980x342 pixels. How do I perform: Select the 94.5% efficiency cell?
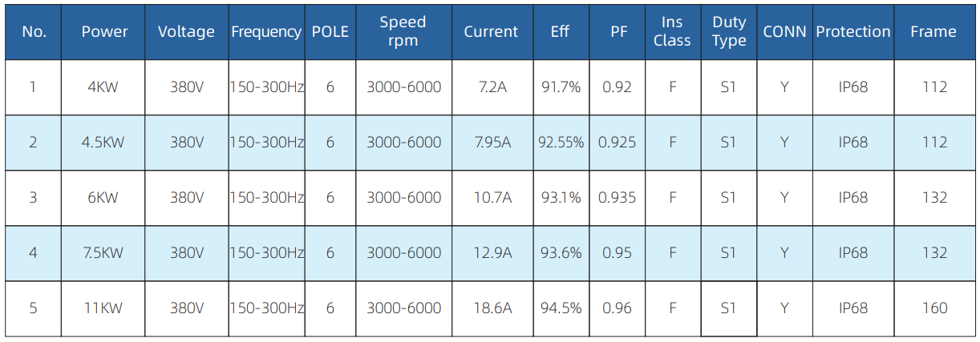pyautogui.click(x=561, y=308)
